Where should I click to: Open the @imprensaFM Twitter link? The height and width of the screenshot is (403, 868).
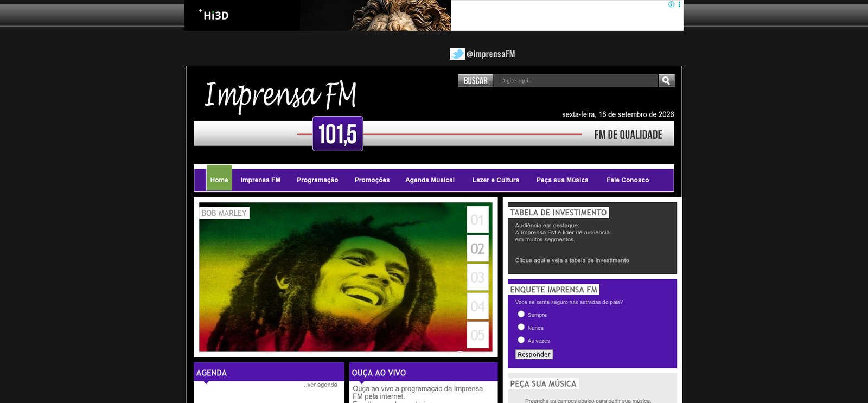pos(490,54)
